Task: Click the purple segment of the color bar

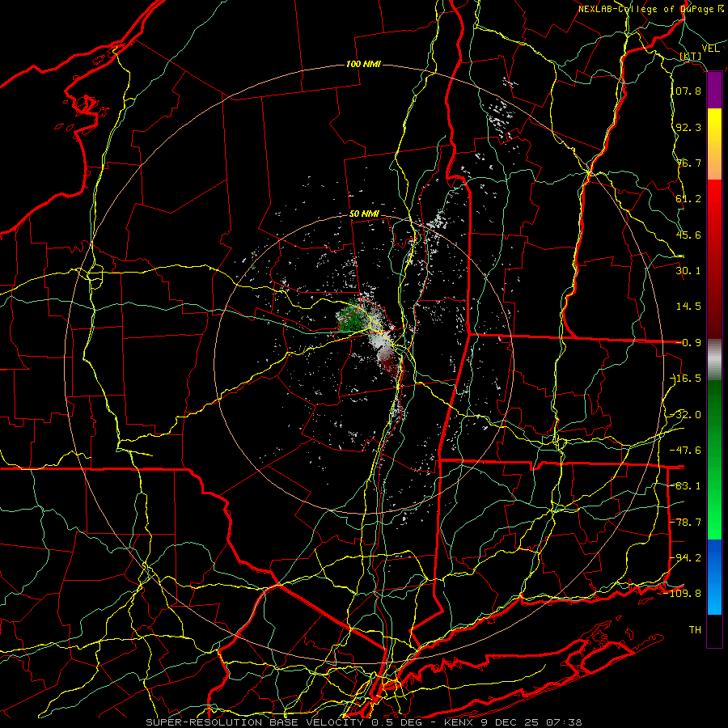Action: (x=714, y=91)
